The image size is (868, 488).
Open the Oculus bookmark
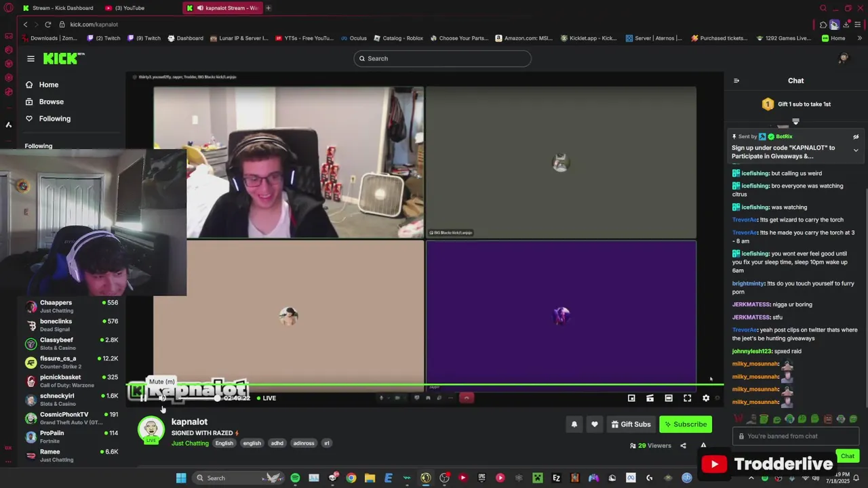(353, 38)
